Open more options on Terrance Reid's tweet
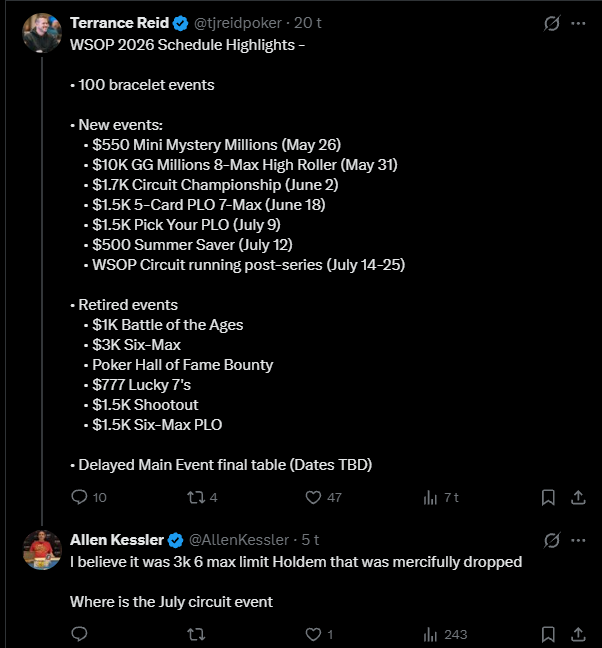The width and height of the screenshot is (602, 648). click(579, 23)
